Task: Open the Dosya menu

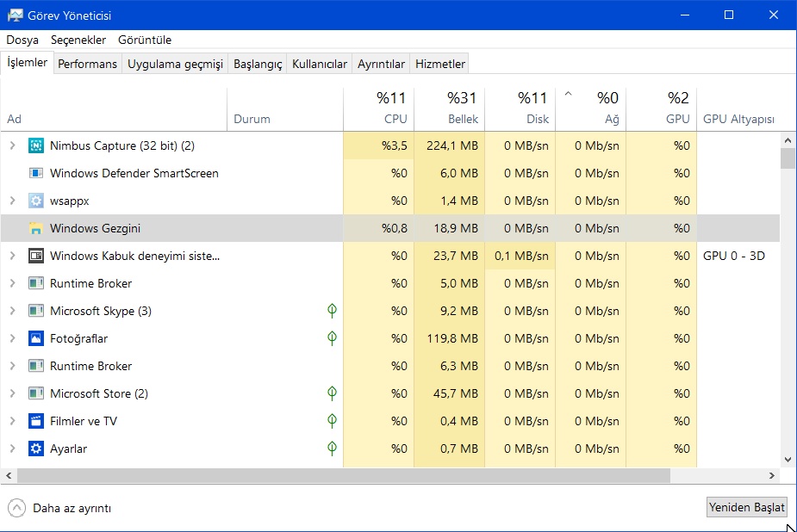Action: coord(22,40)
